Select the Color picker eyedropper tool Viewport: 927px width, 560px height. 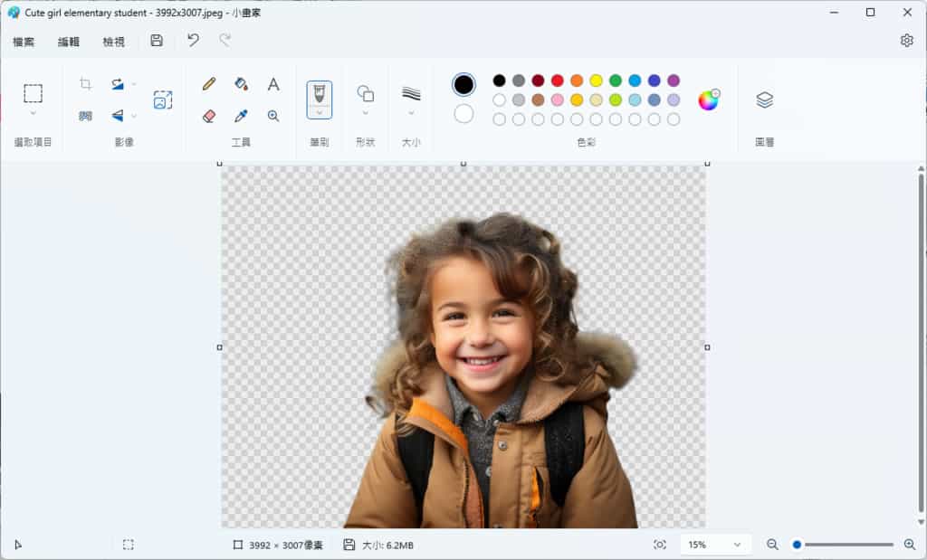(x=241, y=116)
